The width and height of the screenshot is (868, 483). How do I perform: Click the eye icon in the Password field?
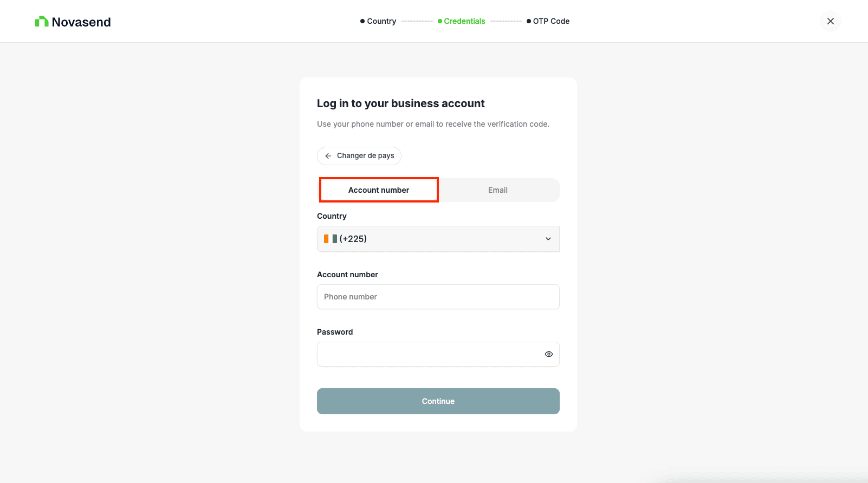coord(548,354)
